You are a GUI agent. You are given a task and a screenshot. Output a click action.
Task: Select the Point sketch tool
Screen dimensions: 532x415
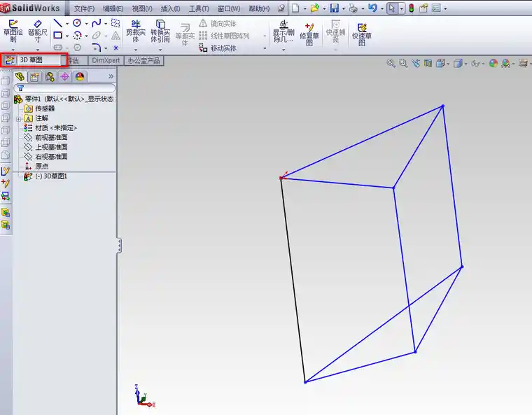click(115, 48)
